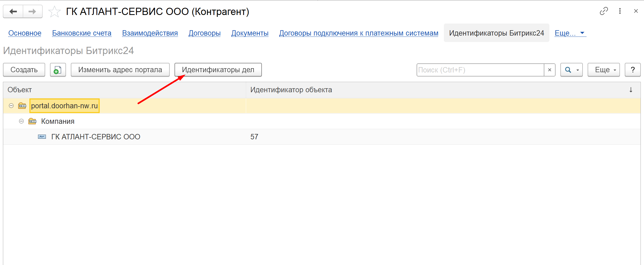The image size is (644, 265).
Task: Create a copy with the document-plus icon
Action: point(58,70)
